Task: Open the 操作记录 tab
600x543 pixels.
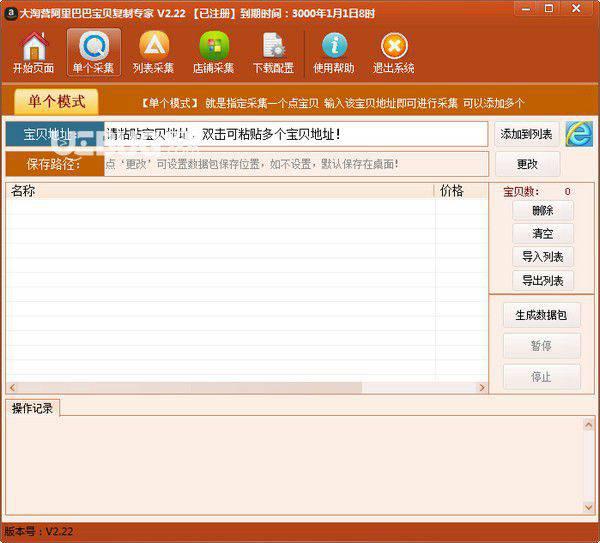Action: coord(33,408)
